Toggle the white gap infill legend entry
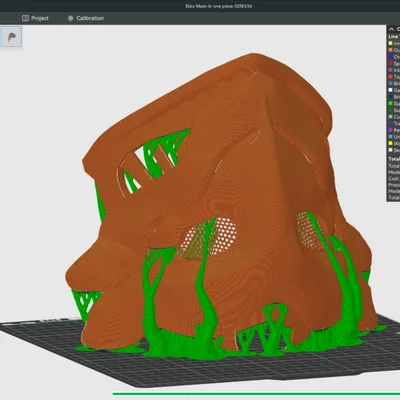400x400 pixels. point(394,90)
